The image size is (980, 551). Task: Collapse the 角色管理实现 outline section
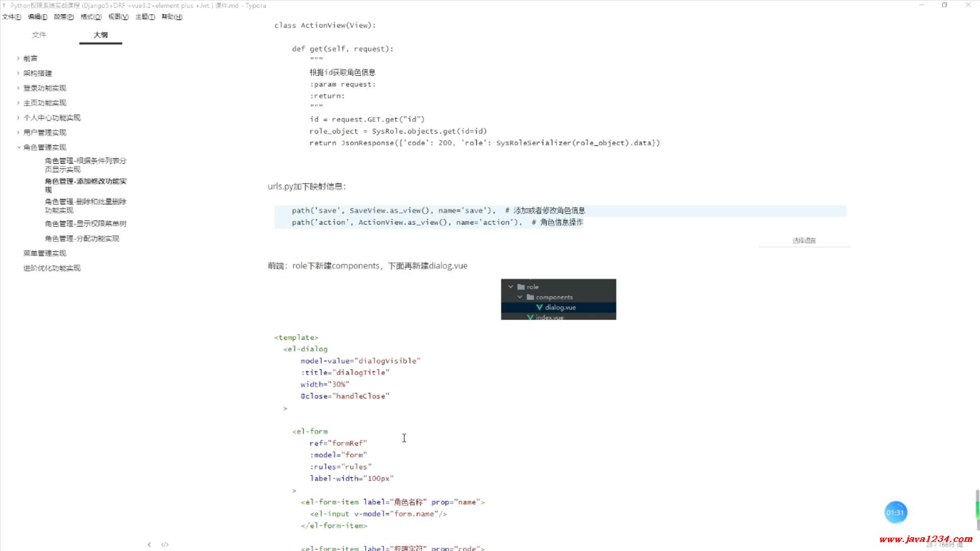[18, 147]
